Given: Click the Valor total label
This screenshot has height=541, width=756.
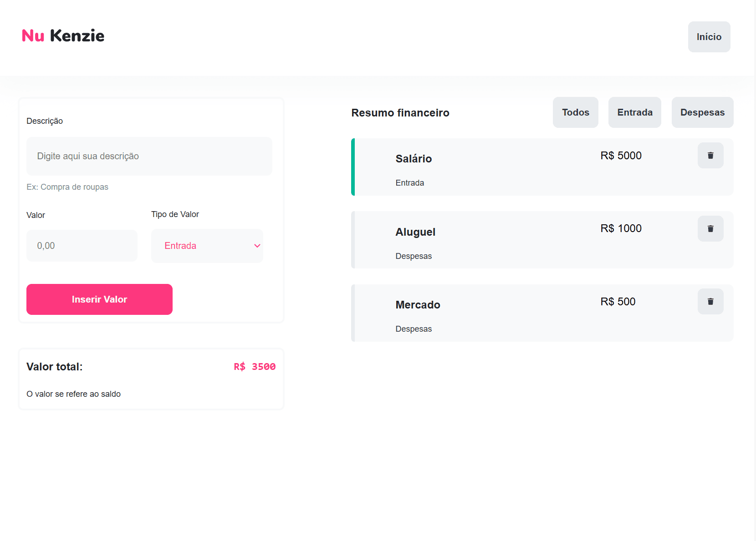Looking at the screenshot, I should pyautogui.click(x=55, y=367).
